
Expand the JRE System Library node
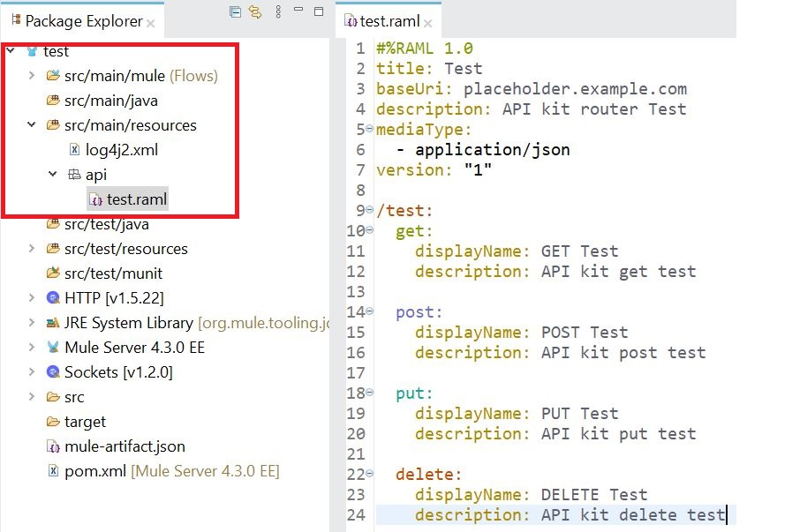pyautogui.click(x=31, y=323)
